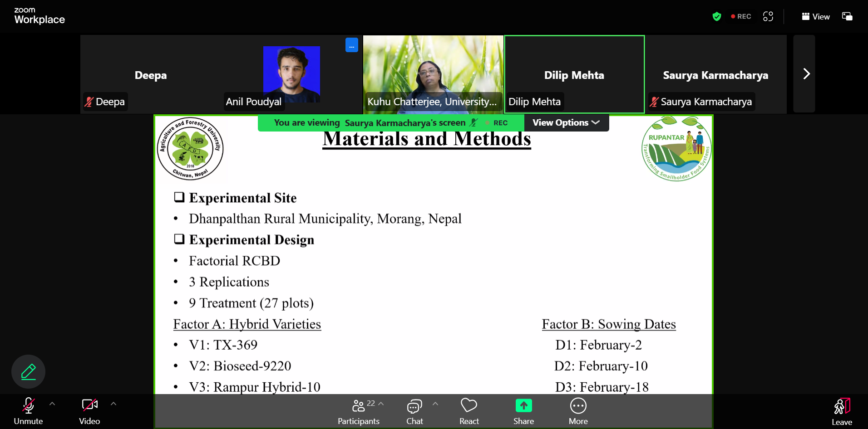This screenshot has height=429, width=868.
Task: Open audio options arrow next to Unmute
Action: coord(52,404)
